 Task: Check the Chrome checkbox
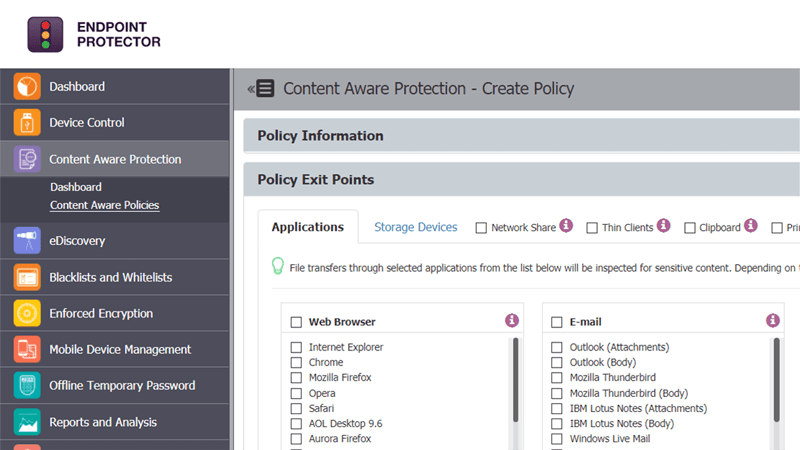(296, 363)
